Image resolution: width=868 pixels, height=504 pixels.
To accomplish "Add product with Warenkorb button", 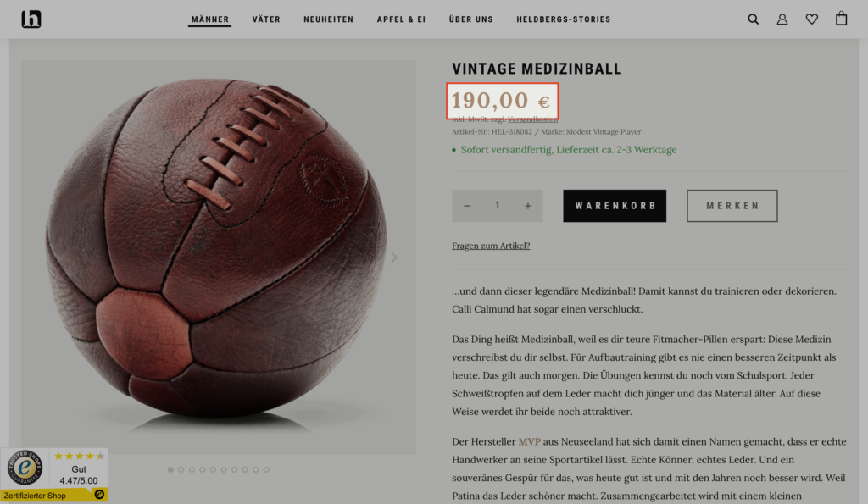I will coord(615,206).
